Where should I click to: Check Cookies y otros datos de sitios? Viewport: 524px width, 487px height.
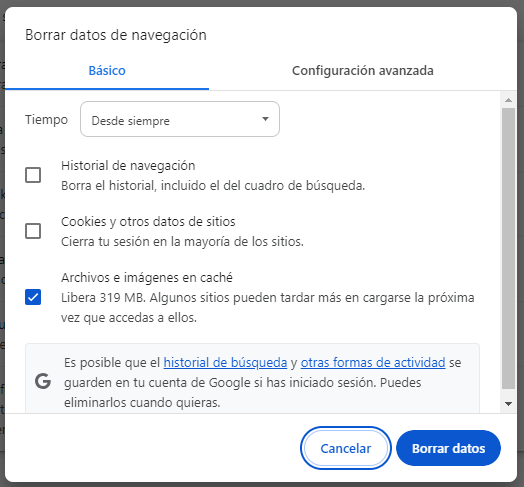click(33, 231)
